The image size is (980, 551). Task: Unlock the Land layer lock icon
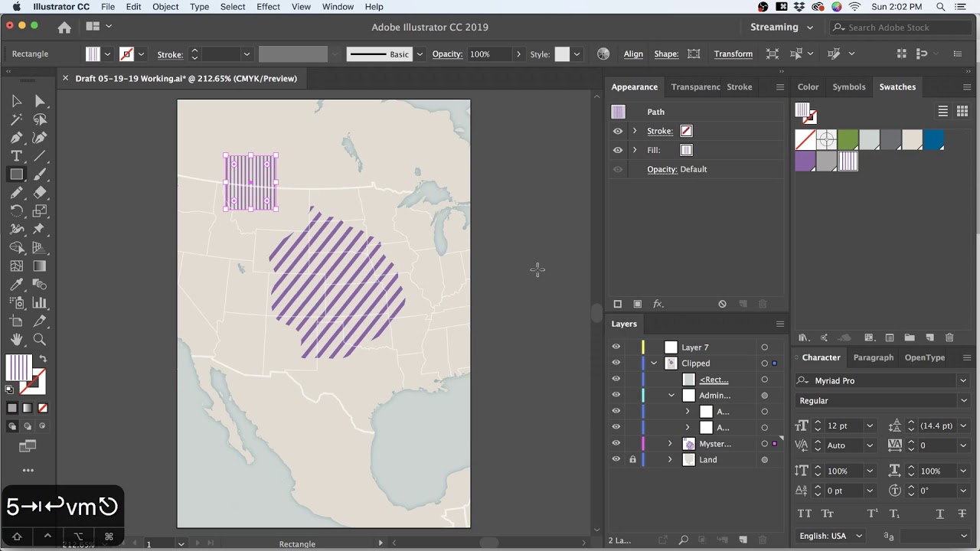pos(632,459)
